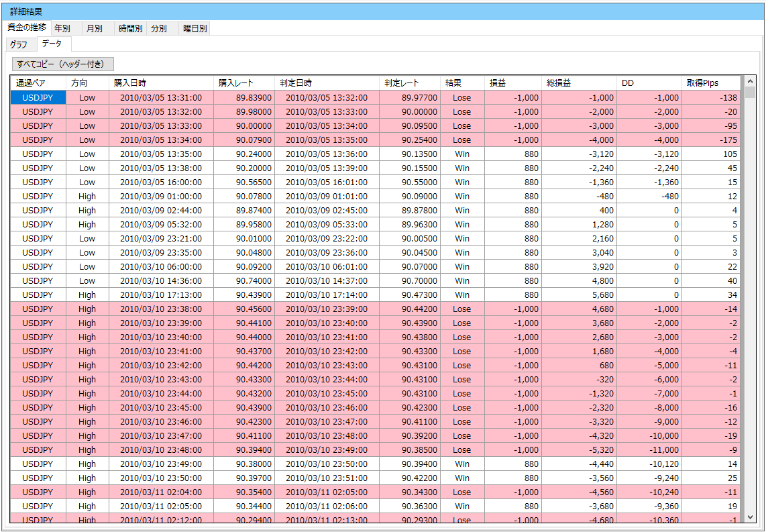This screenshot has width=766, height=532.
Task: Click High direction in 2010/03/09 05:32:00 row
Action: [x=87, y=225]
